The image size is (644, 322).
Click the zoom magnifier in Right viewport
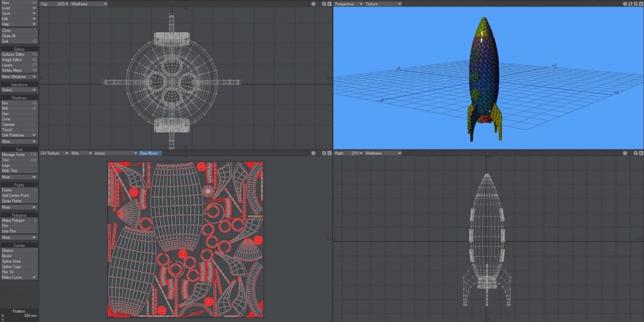point(634,153)
